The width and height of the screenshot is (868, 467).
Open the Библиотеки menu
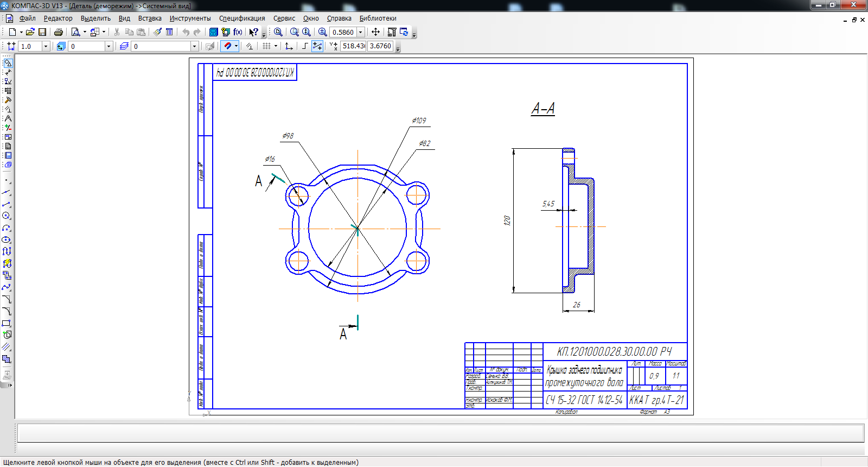(x=378, y=18)
